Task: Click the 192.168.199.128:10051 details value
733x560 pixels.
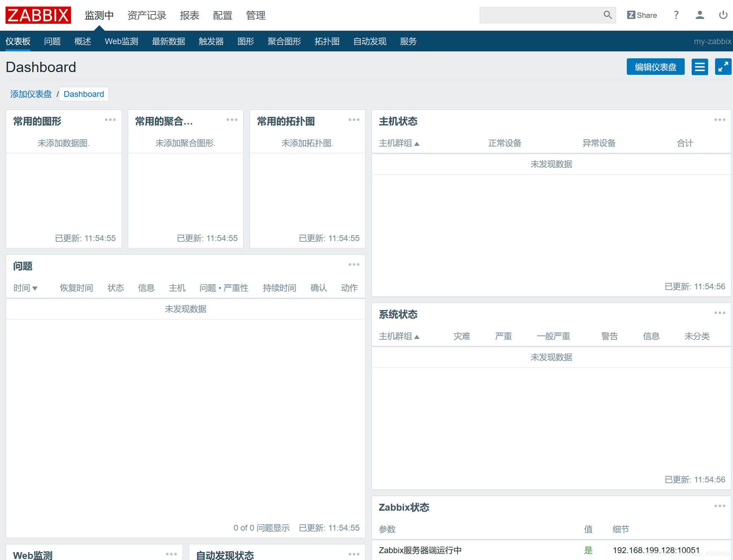Action: (656, 550)
